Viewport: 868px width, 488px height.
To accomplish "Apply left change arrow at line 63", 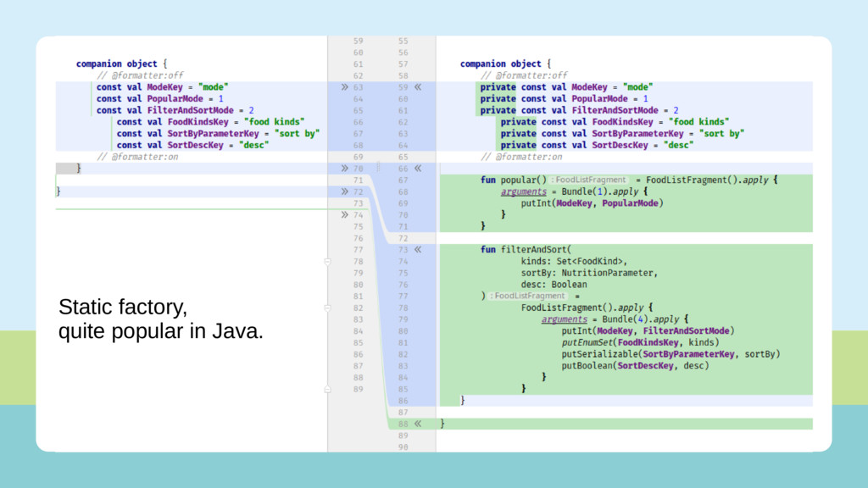I will pyautogui.click(x=344, y=87).
